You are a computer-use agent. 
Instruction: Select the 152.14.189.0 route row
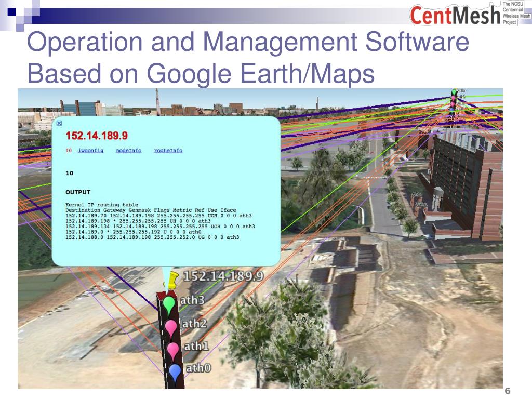point(134,232)
